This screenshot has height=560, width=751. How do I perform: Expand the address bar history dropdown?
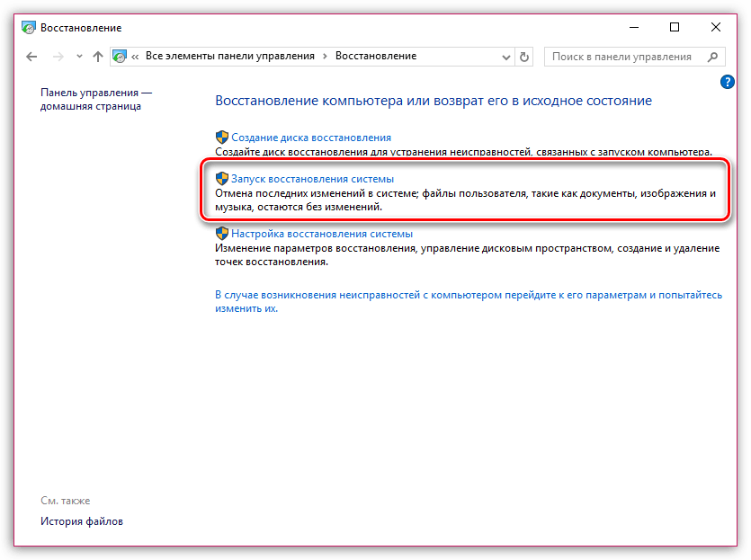click(504, 57)
